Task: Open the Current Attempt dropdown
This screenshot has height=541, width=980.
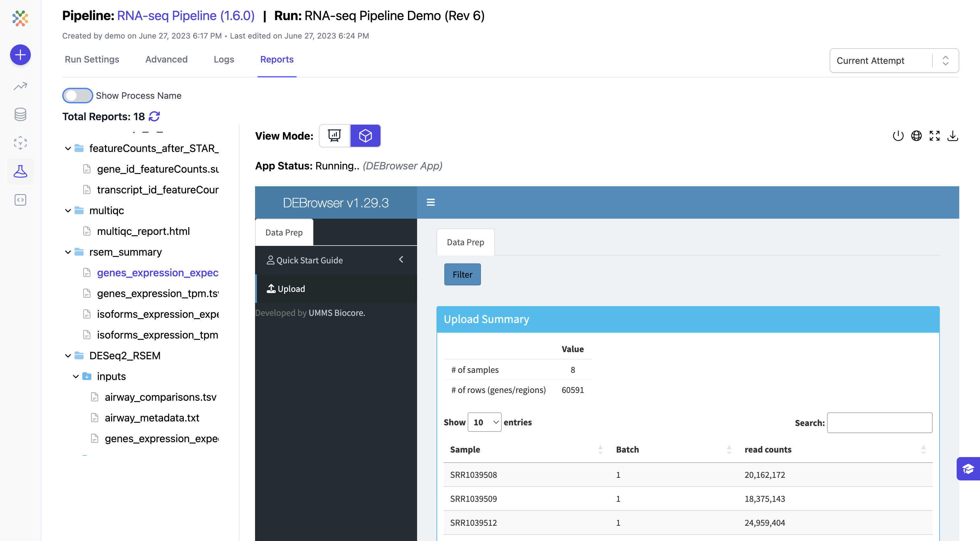Action: click(894, 61)
